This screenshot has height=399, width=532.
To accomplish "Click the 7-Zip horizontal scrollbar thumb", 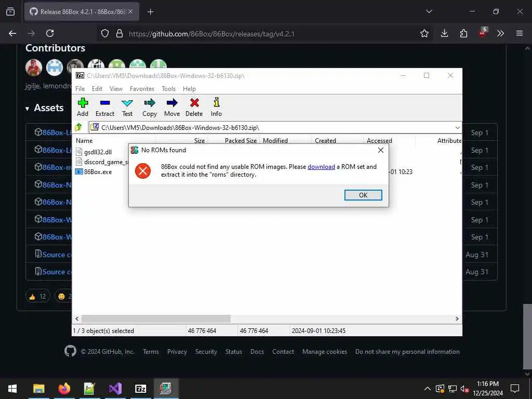I will click(x=156, y=318).
